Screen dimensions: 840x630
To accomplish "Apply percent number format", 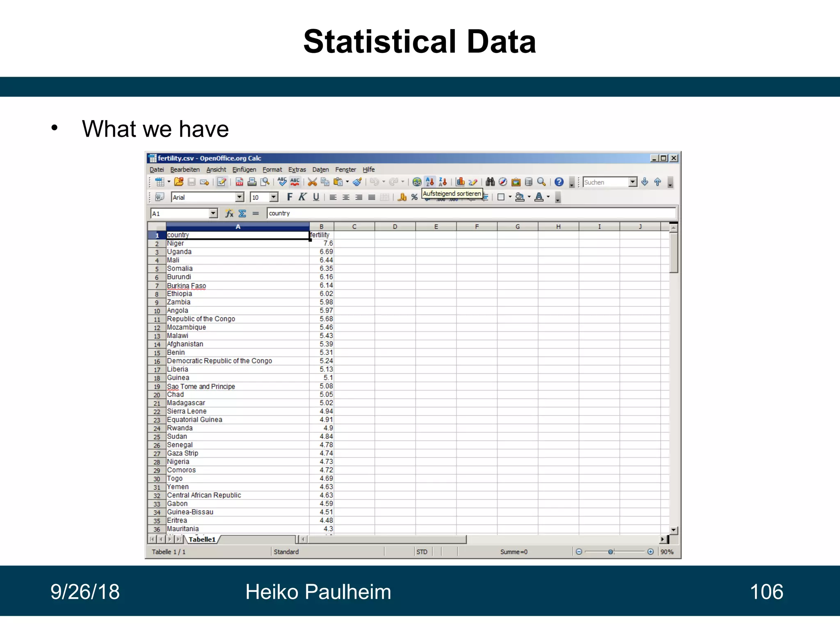I will tap(414, 197).
